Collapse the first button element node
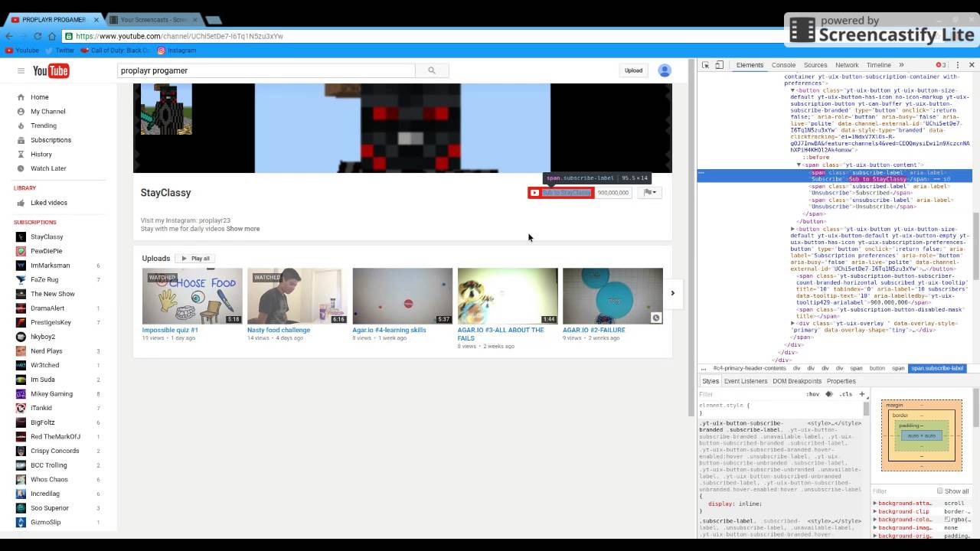The height and width of the screenshot is (551, 980). (793, 90)
